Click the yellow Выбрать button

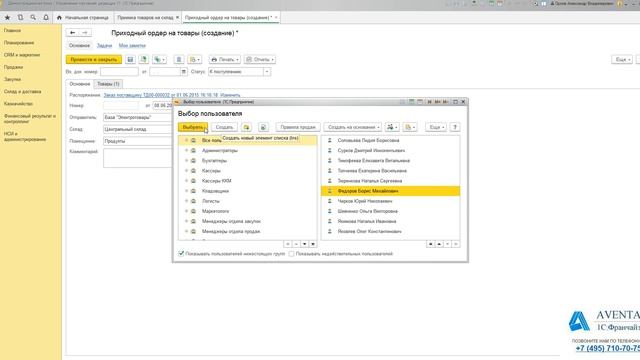193,127
